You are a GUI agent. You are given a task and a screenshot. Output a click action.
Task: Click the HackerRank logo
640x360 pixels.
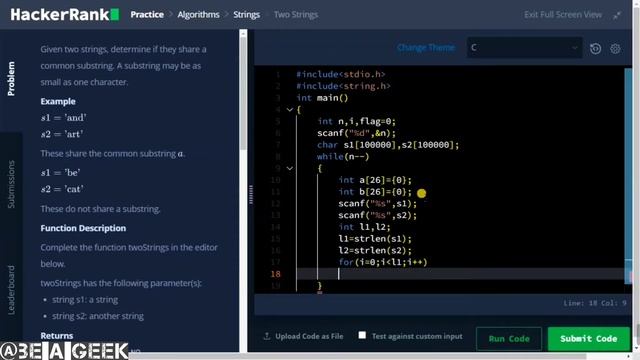click(x=64, y=15)
